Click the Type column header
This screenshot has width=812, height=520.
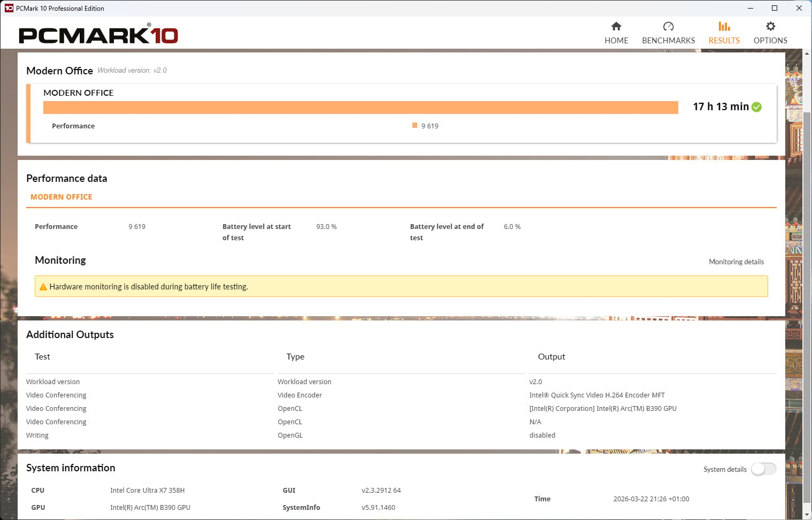click(295, 357)
